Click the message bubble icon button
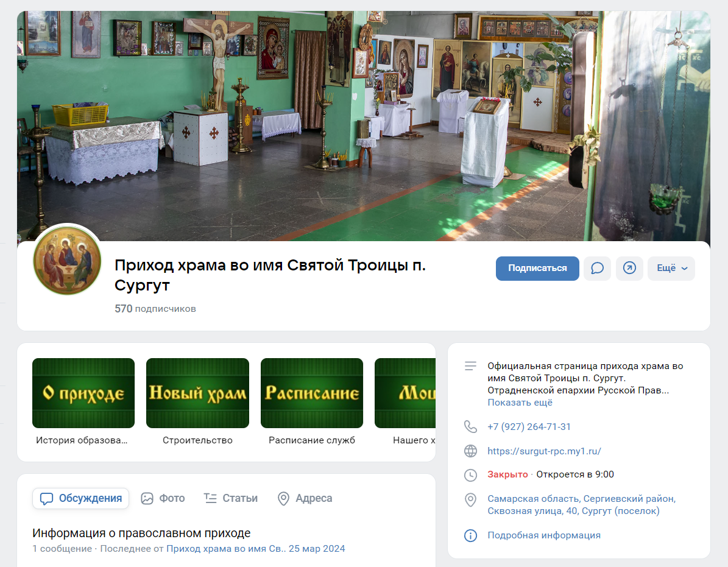Viewport: 728px width, 567px height. [597, 269]
